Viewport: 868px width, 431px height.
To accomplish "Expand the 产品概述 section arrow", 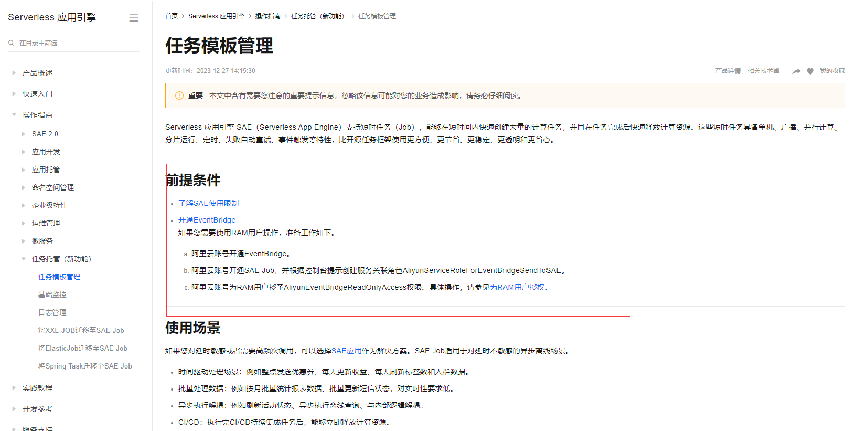I will point(14,73).
